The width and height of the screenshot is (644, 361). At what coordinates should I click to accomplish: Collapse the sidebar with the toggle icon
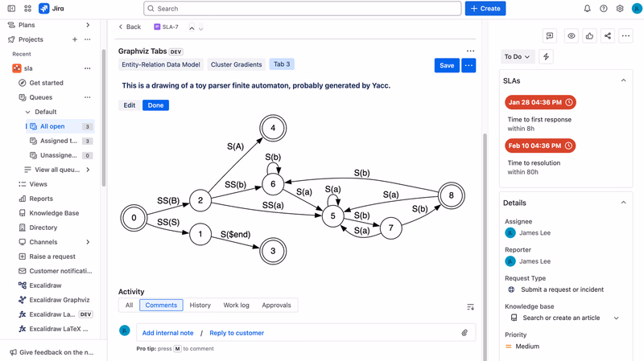click(x=11, y=8)
